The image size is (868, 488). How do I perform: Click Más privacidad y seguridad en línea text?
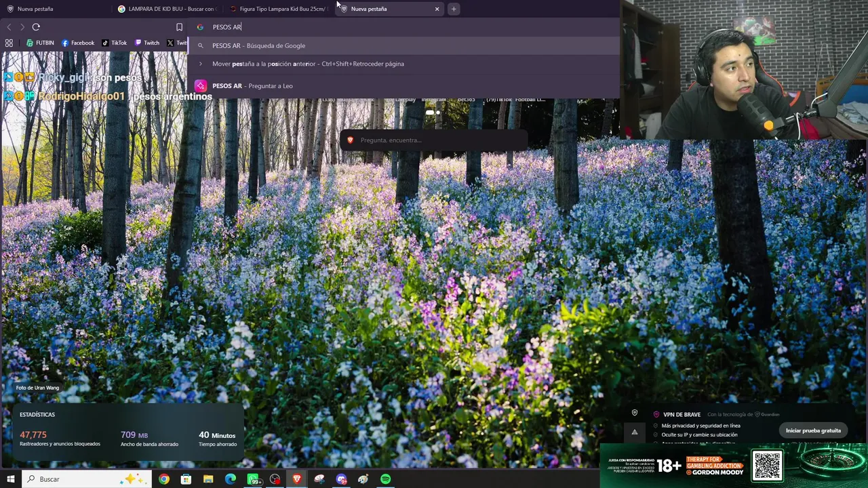click(701, 426)
